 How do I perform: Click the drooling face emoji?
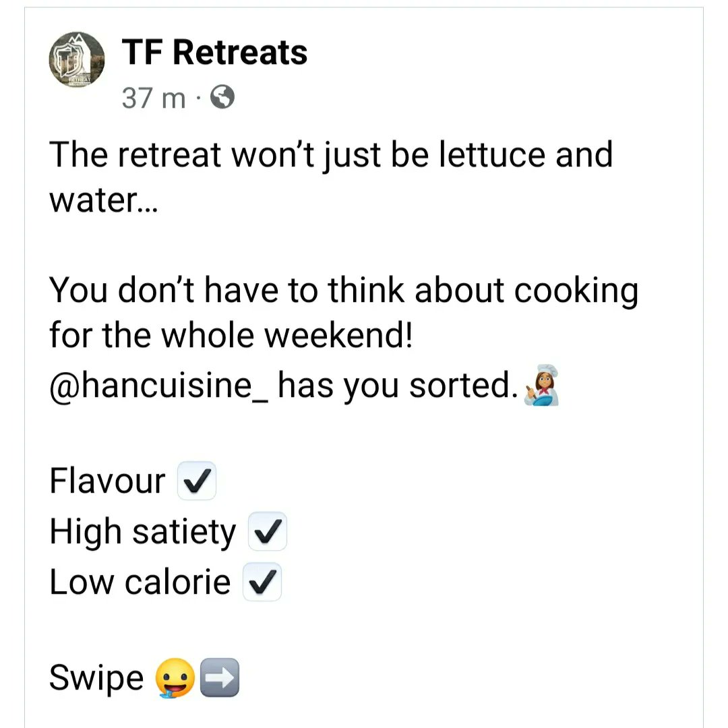(175, 678)
